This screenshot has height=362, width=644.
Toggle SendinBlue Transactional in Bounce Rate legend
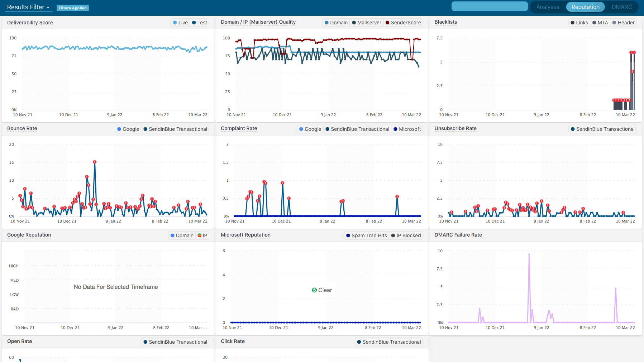[x=175, y=129]
